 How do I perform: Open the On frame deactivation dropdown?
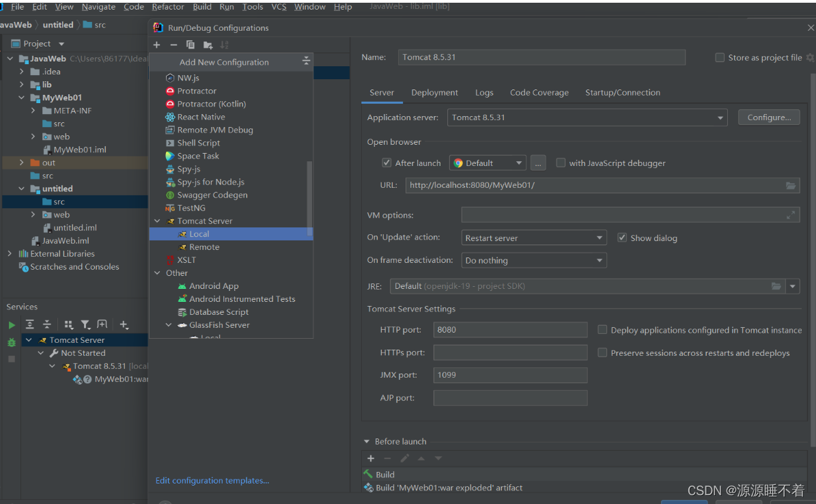tap(534, 260)
